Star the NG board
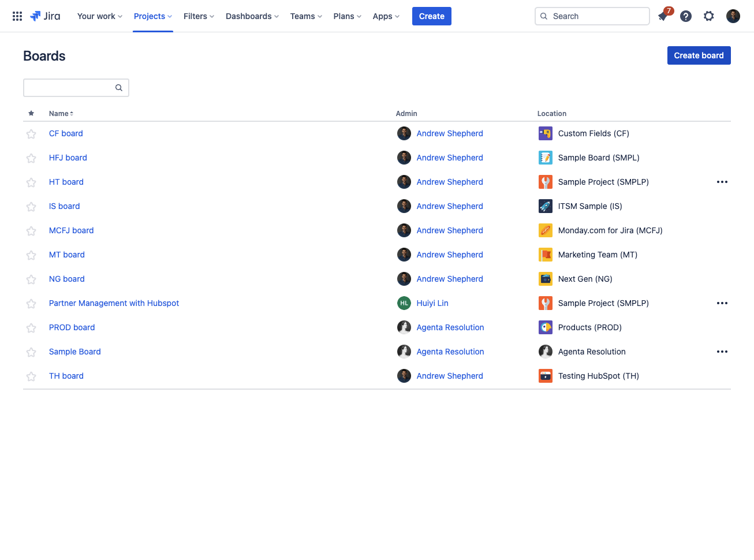Screen dimensions: 754x560 (x=31, y=279)
